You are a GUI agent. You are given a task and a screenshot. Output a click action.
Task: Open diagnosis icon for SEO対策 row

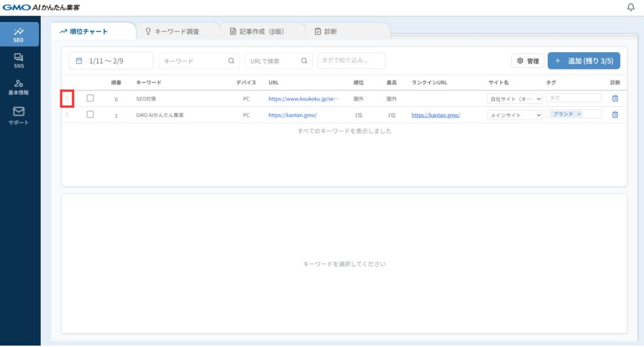point(615,99)
